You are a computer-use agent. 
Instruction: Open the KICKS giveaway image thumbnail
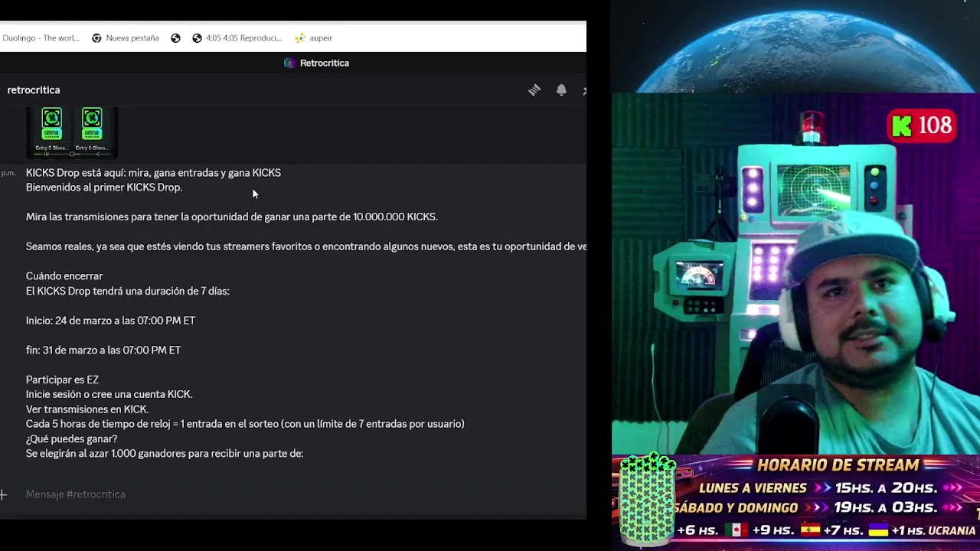pyautogui.click(x=72, y=132)
